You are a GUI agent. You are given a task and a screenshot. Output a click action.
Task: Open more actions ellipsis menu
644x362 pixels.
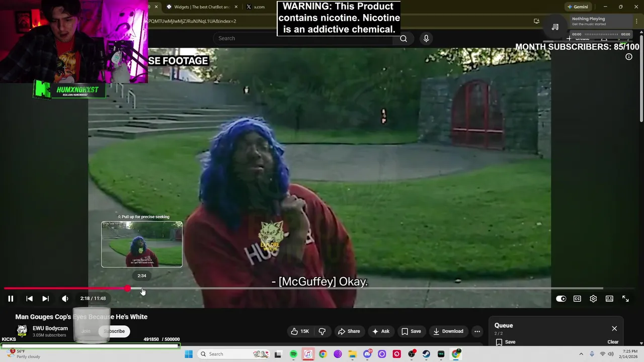pyautogui.click(x=477, y=331)
